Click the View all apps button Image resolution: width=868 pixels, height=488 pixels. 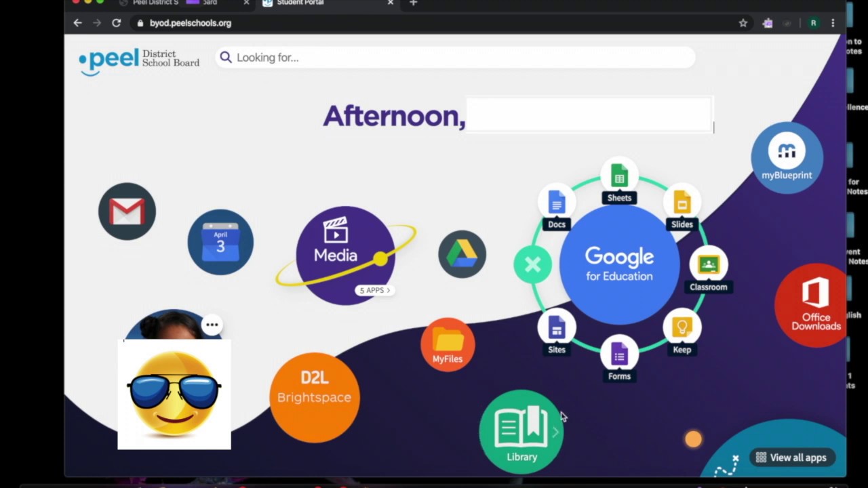click(791, 457)
